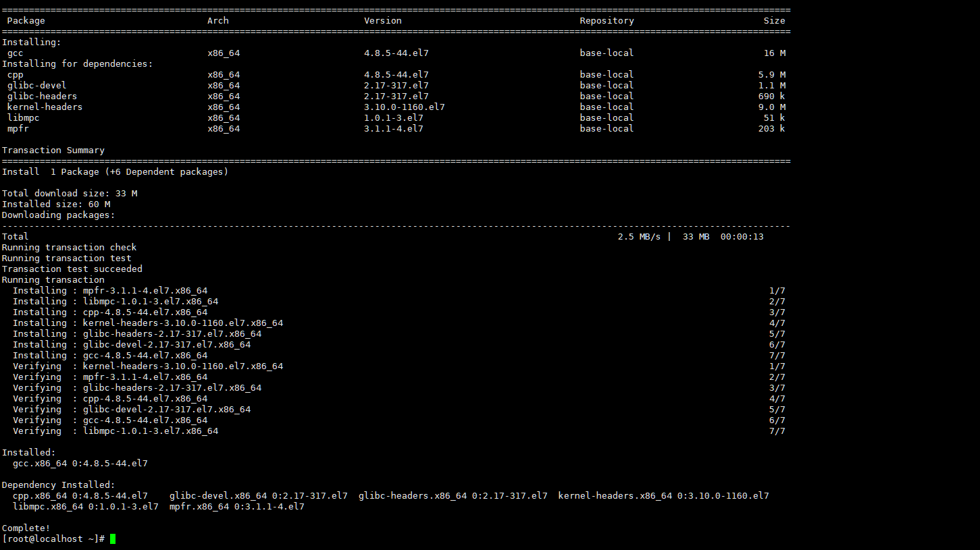Click 'mpfr' in the package table
Viewport: 980px width, 550px height.
[18, 128]
